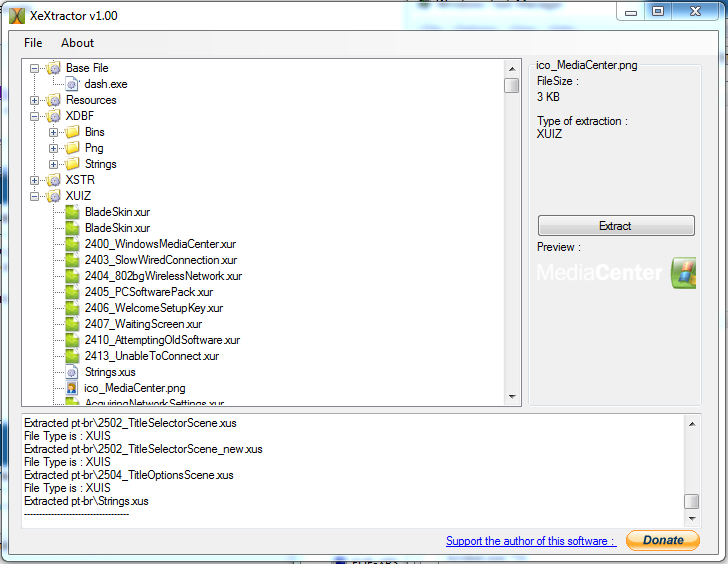Click the tree view vertical scrollbar thumb

coord(512,85)
